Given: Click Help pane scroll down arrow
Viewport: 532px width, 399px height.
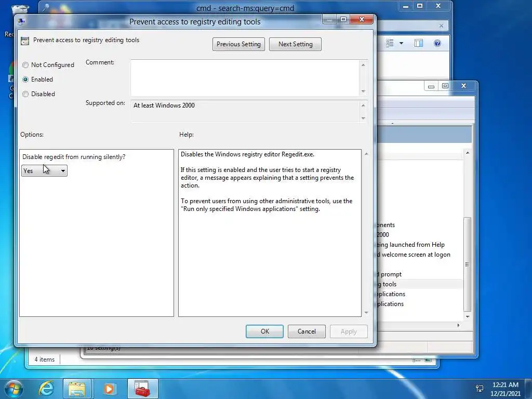Looking at the screenshot, I should (366, 312).
